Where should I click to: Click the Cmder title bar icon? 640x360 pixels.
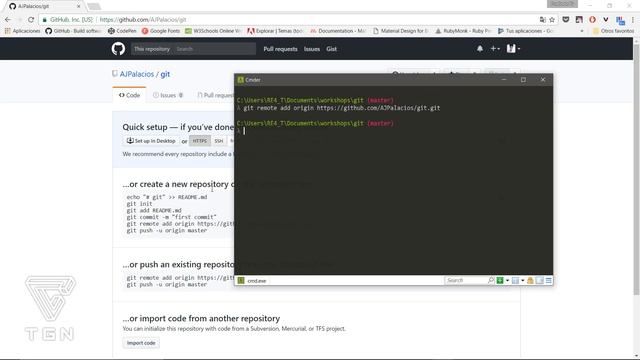point(240,80)
